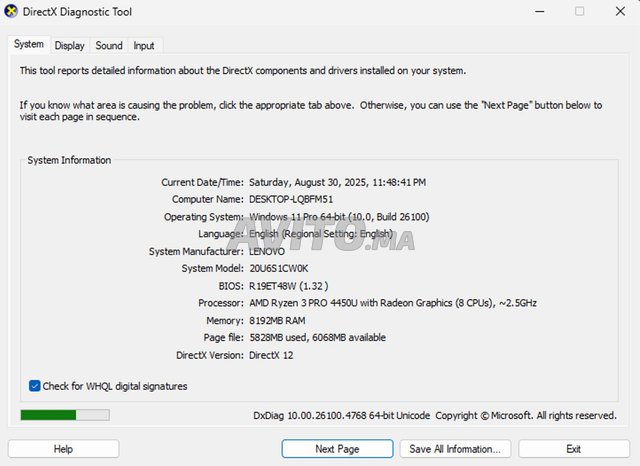The width and height of the screenshot is (640, 466).
Task: Go to the Input tab
Action: tap(144, 45)
